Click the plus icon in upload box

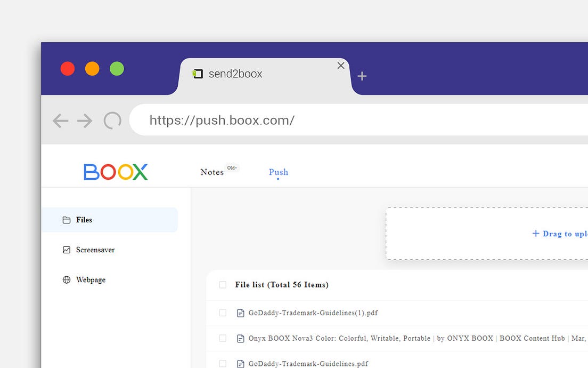click(x=536, y=234)
